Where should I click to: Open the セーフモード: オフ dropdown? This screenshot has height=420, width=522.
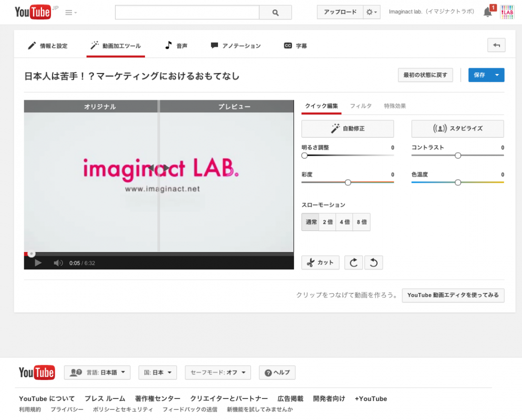coord(218,372)
